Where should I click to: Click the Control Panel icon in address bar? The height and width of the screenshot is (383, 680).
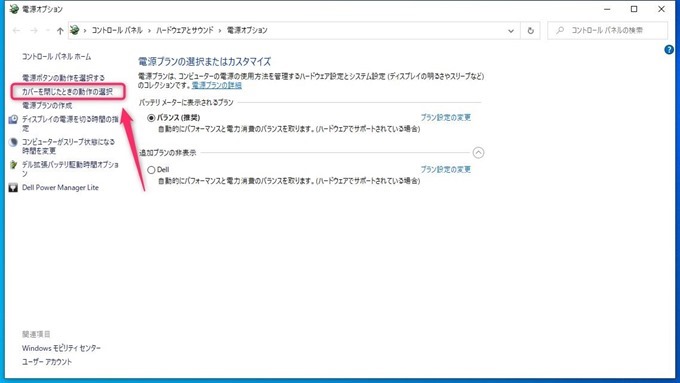pos(75,30)
